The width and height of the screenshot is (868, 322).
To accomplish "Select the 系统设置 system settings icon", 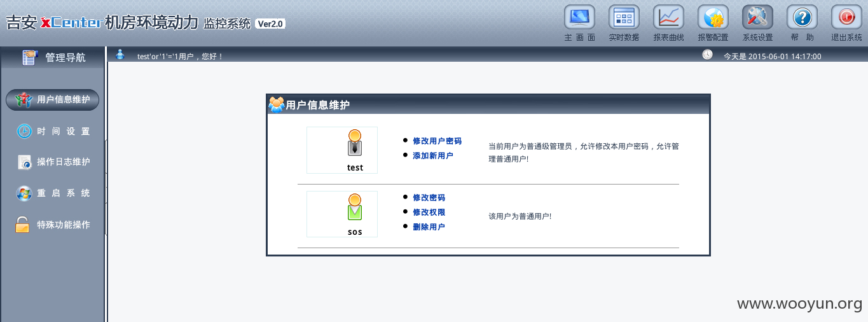I will pos(757,17).
